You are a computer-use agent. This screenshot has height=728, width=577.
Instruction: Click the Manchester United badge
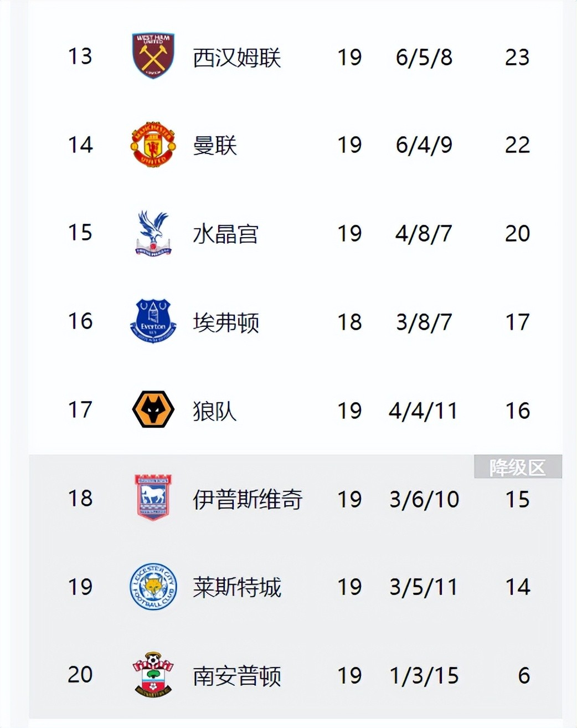coord(153,145)
